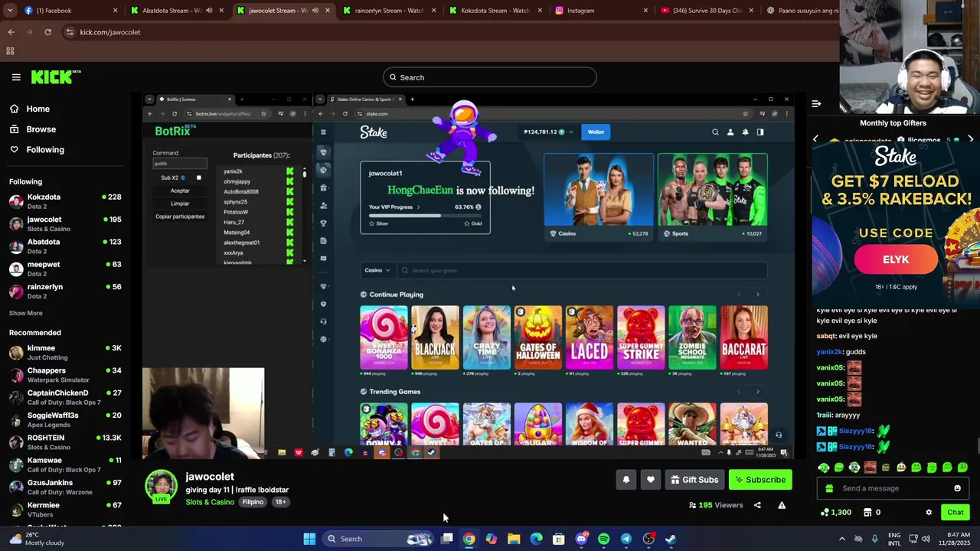Image resolution: width=980 pixels, height=551 pixels.
Task: Click Aceptar in the BotRix panel
Action: 180,191
